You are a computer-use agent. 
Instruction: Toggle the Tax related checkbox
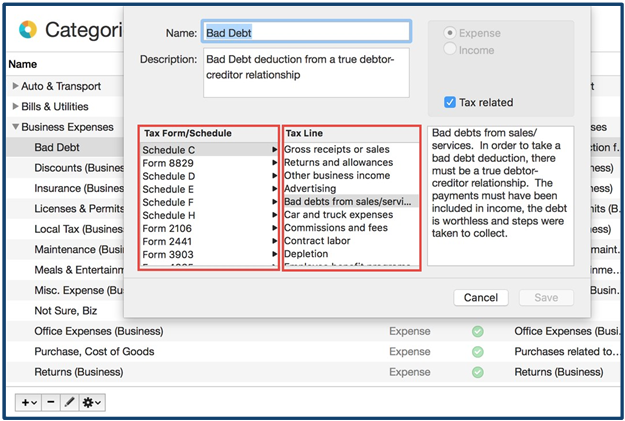tap(449, 101)
